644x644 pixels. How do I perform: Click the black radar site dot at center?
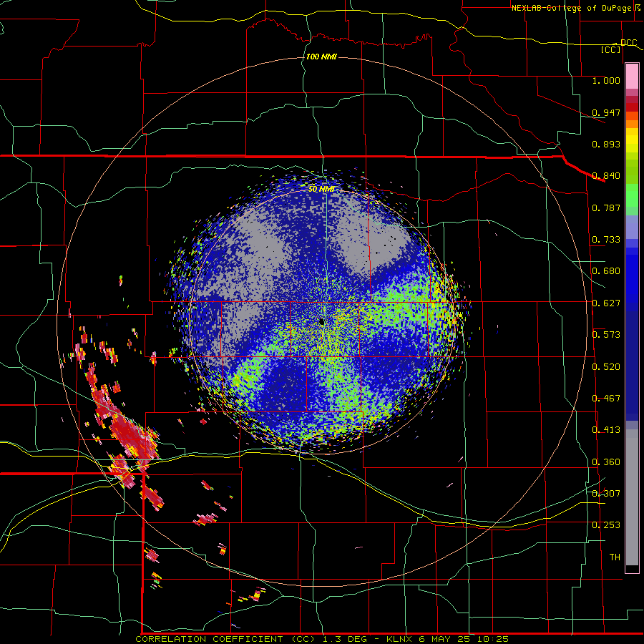click(x=322, y=321)
